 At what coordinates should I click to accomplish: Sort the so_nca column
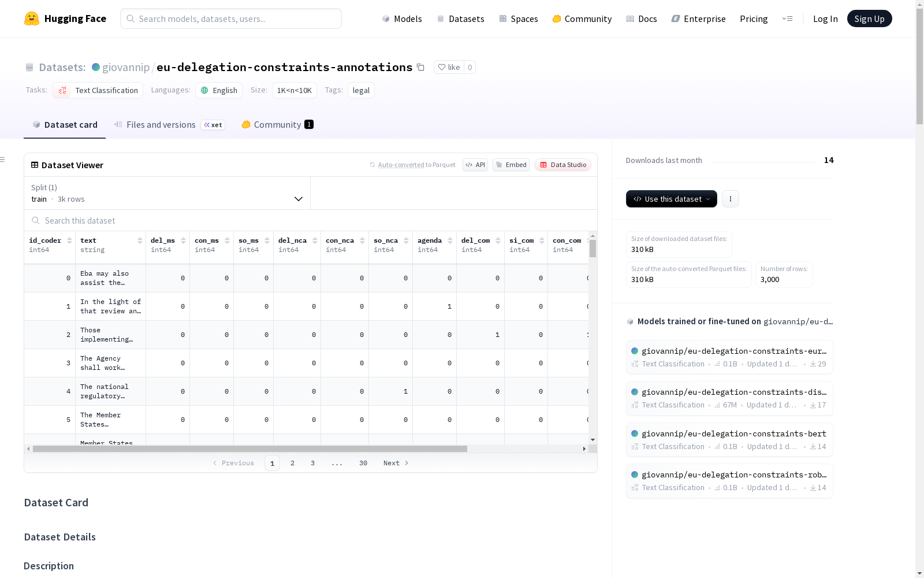tap(406, 240)
